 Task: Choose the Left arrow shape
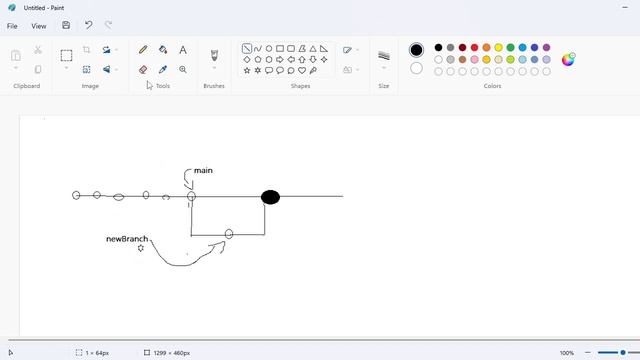291,60
